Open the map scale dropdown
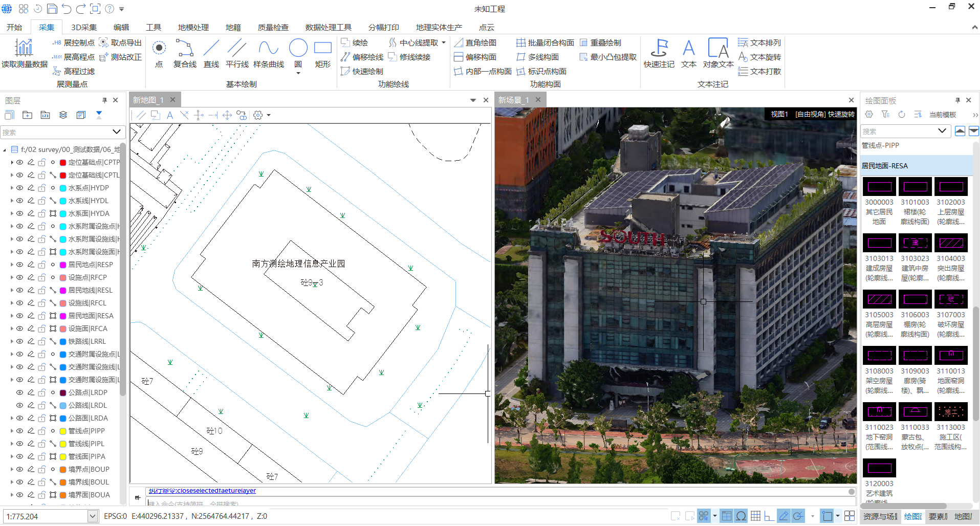This screenshot has width=980, height=526. [x=93, y=516]
